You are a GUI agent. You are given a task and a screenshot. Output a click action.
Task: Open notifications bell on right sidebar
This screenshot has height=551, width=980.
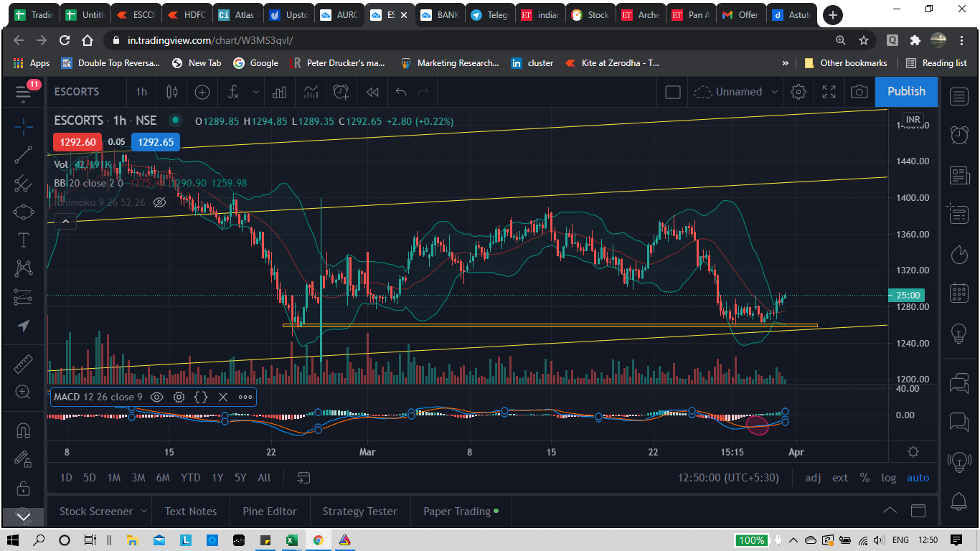pos(959,501)
